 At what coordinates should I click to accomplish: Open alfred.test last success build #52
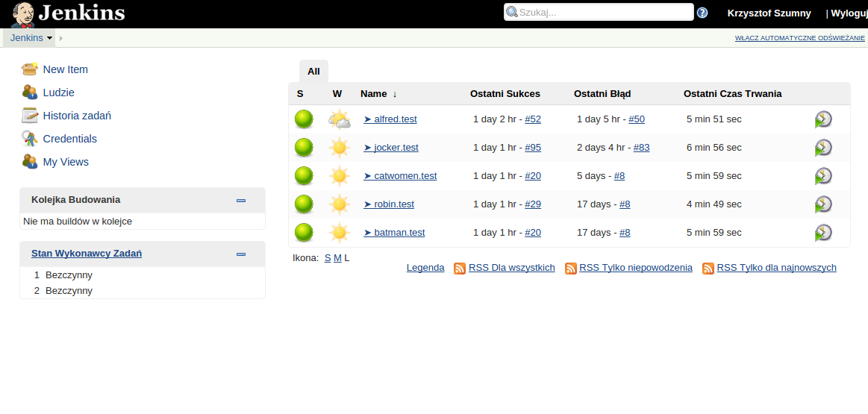[x=533, y=119]
